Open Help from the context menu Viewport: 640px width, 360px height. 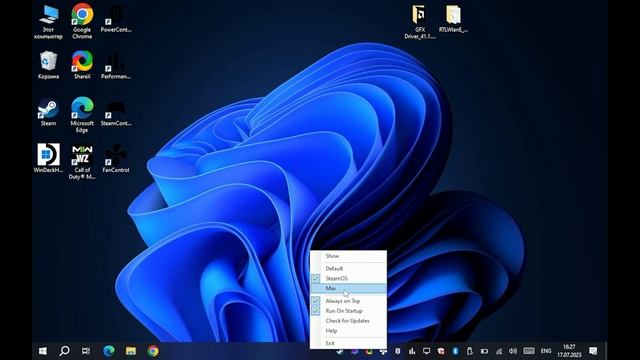pyautogui.click(x=348, y=331)
